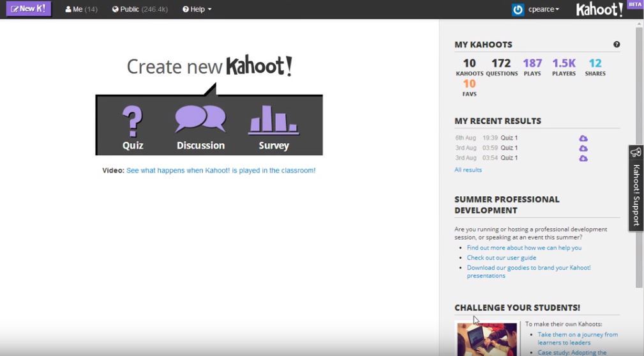
Task: Create a new Survey with bar chart icon
Action: pos(274,127)
